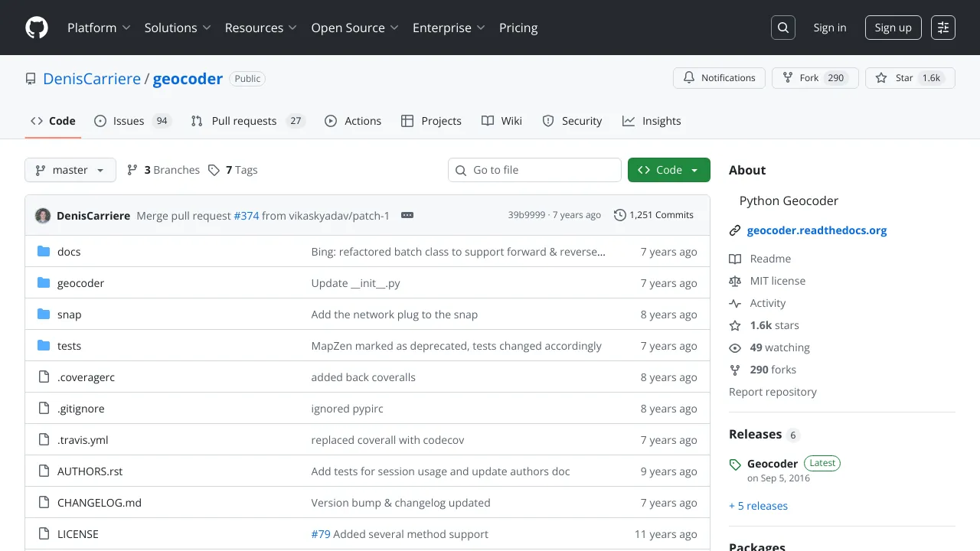Image resolution: width=980 pixels, height=551 pixels.
Task: Click the Activity pulse icon
Action: pyautogui.click(x=735, y=303)
